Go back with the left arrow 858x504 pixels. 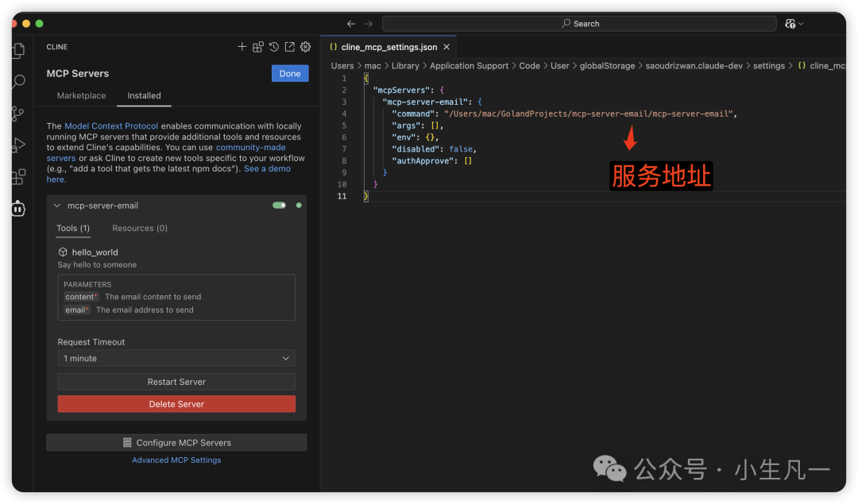pyautogui.click(x=351, y=24)
